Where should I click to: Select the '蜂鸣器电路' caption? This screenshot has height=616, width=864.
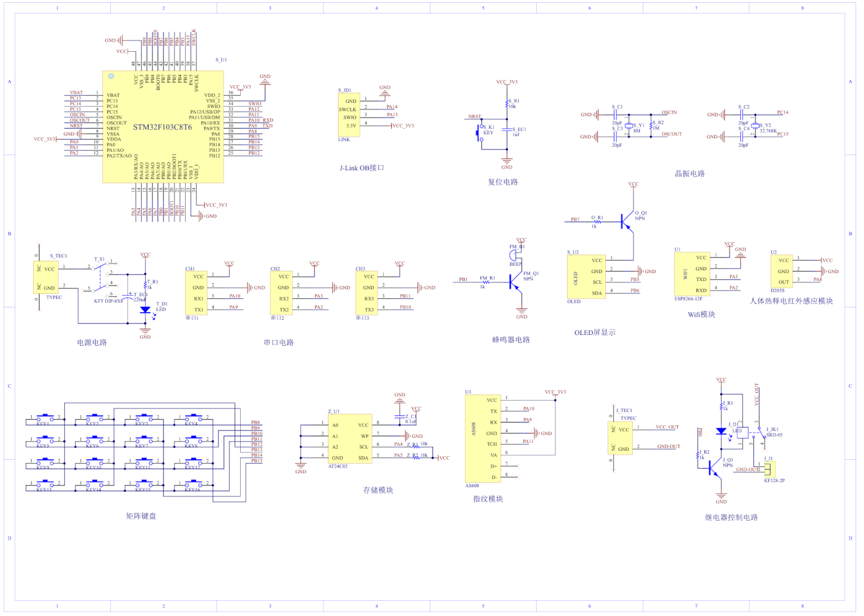[x=511, y=339]
